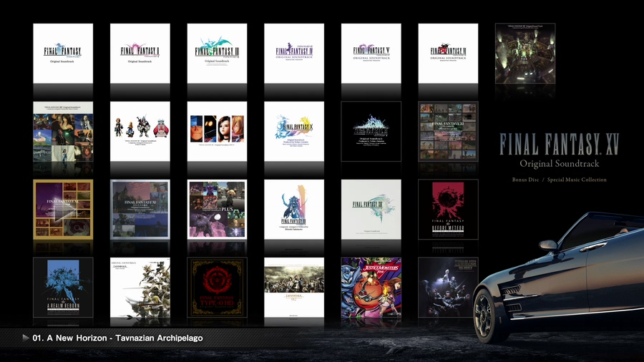The width and height of the screenshot is (644, 362).
Task: Select the Final Fantasy I Original Soundtrack cover
Action: (63, 54)
